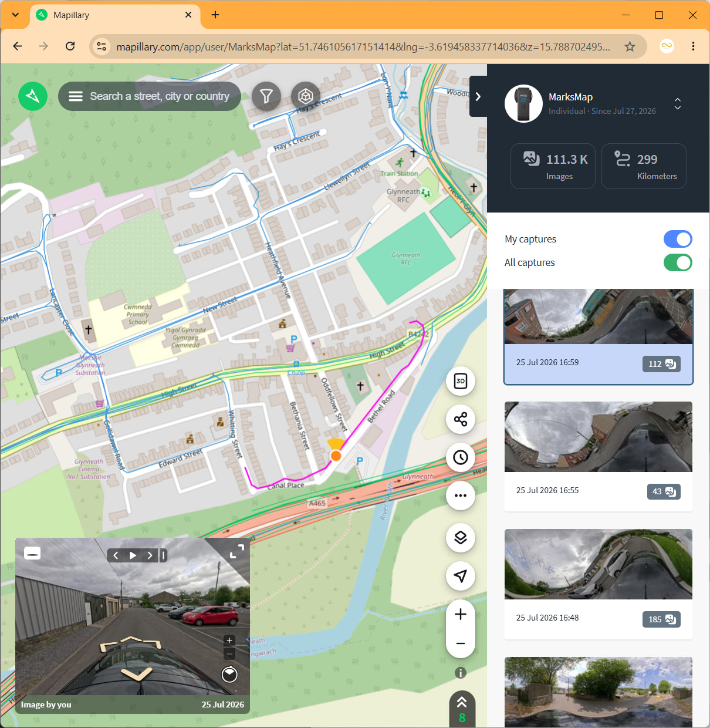Zoom in the street image
This screenshot has height=728, width=710.
point(229,641)
